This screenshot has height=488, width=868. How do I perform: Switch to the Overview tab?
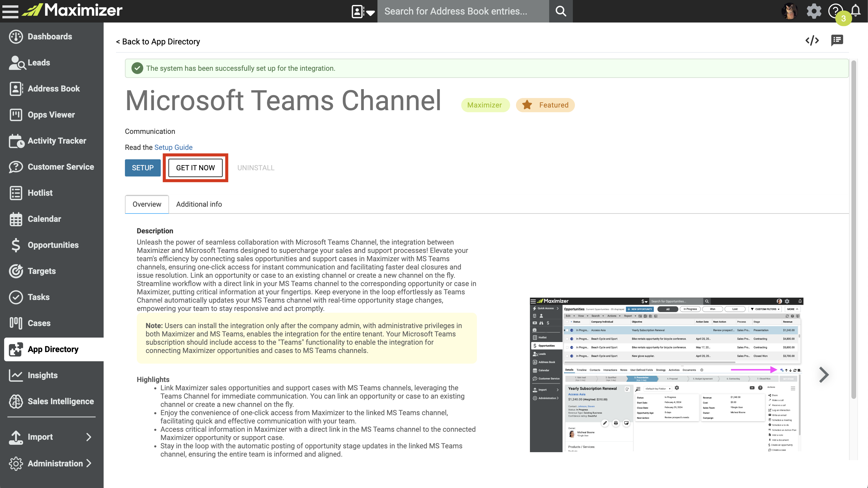coord(147,204)
